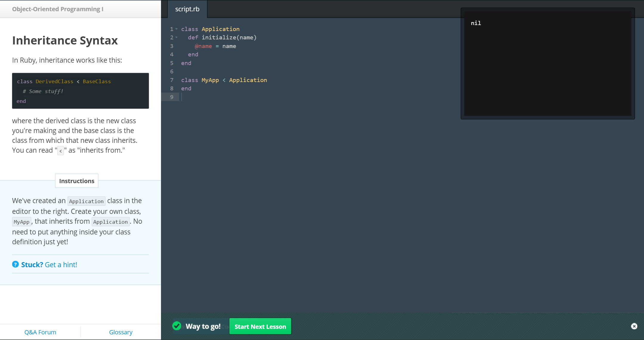Close the Way to go notification bar
644x340 pixels.
click(634, 326)
